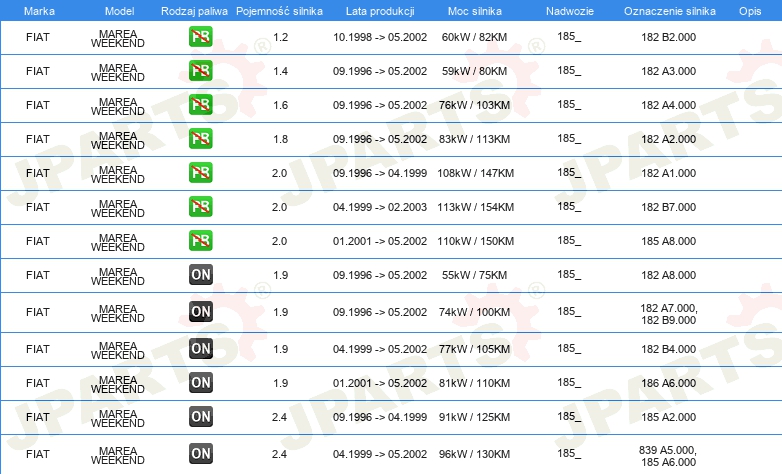Click the Lata produkcji column header
This screenshot has width=782, height=474.
coord(380,11)
